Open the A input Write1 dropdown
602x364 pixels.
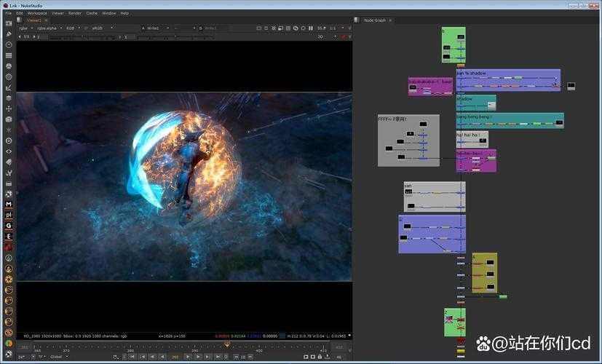[x=158, y=28]
